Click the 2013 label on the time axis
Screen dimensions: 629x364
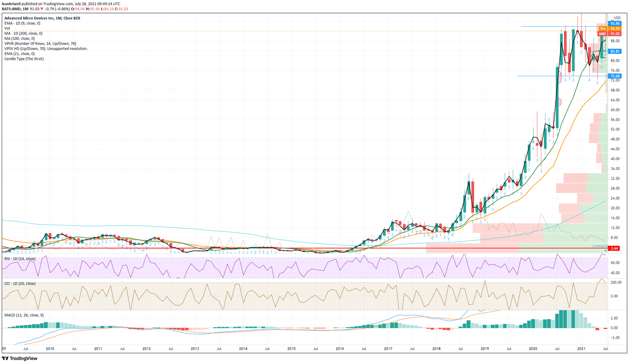coord(195,349)
